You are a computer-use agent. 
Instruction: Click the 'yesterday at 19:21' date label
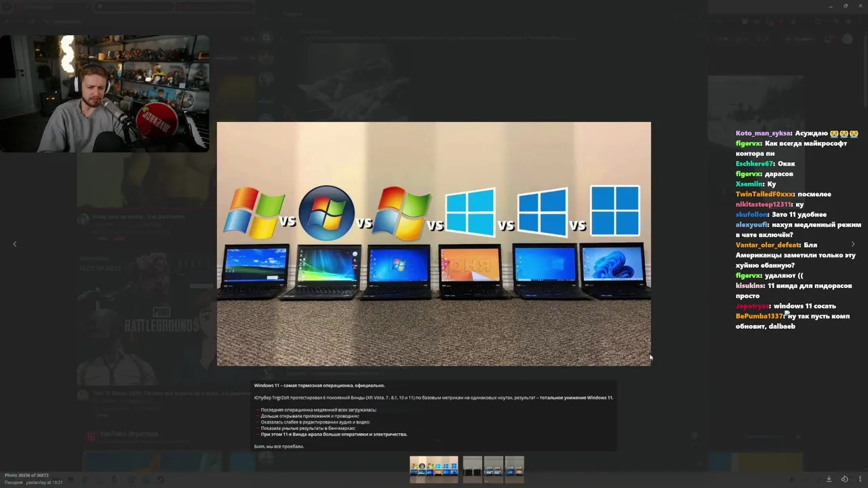[x=44, y=483]
